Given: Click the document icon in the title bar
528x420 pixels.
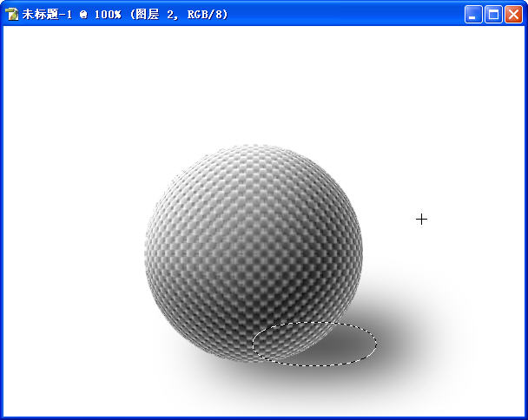Looking at the screenshot, I should [12, 15].
